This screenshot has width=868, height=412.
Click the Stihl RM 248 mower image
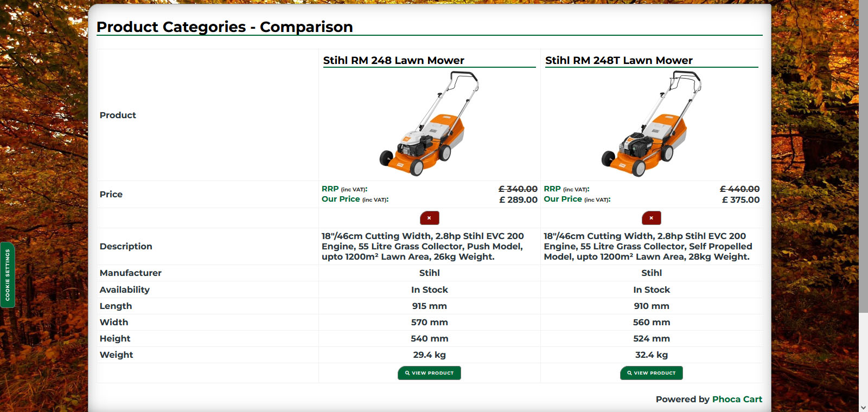(429, 124)
